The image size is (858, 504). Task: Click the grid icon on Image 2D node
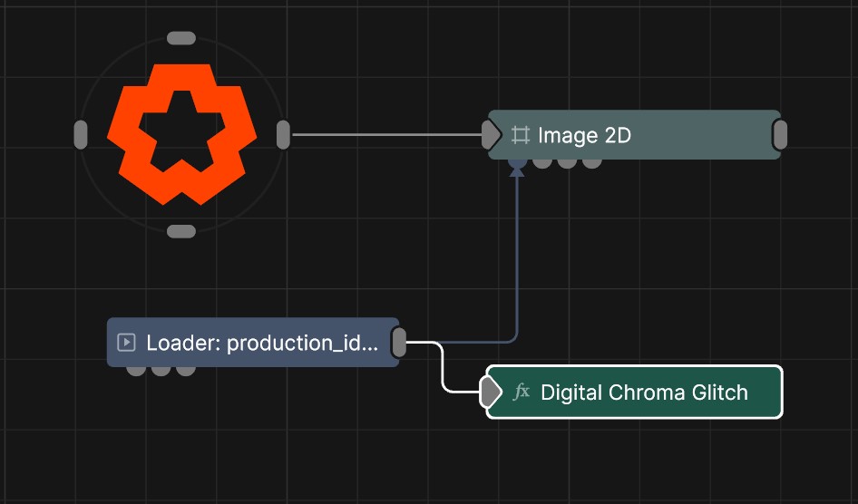point(520,135)
